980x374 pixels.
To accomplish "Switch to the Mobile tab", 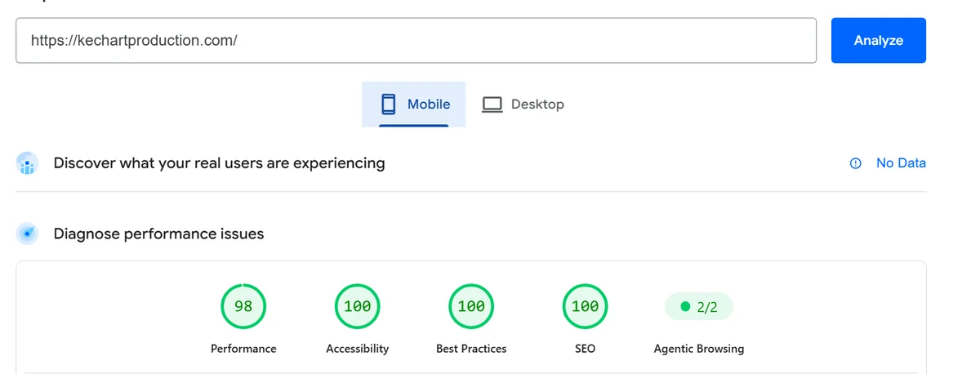I will point(413,105).
